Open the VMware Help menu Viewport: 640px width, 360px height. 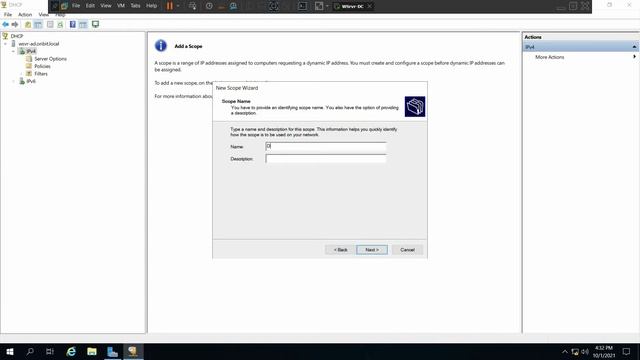coord(151,6)
